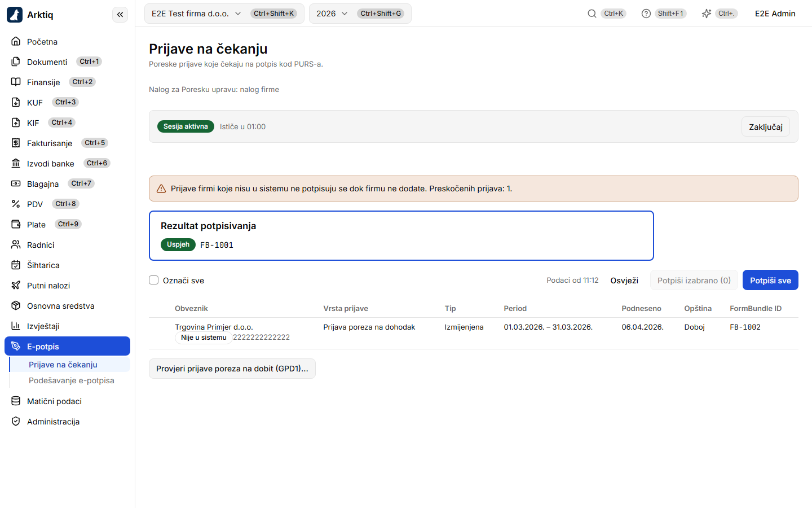Click the KUF sidebar icon
This screenshot has width=812, height=508.
16,102
